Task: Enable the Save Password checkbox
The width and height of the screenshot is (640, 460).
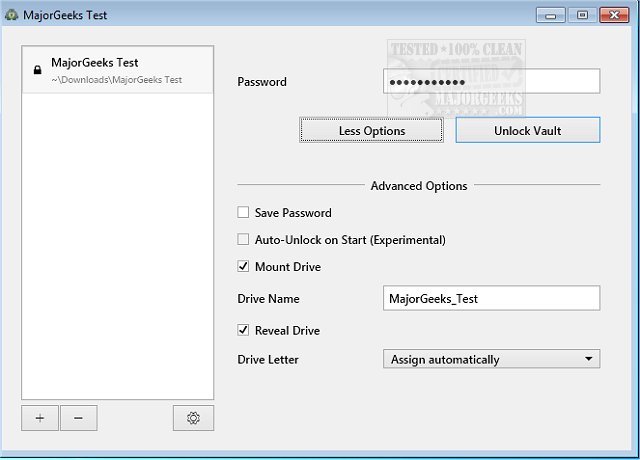Action: 243,212
